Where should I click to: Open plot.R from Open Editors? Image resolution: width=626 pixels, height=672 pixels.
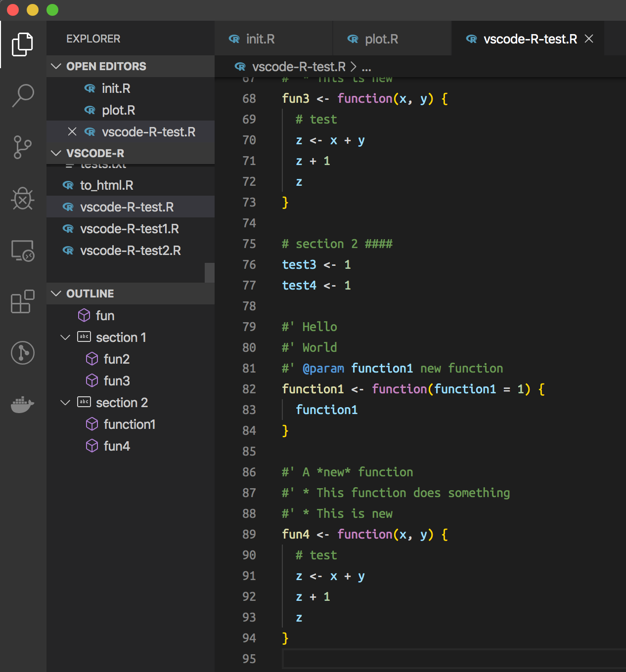pyautogui.click(x=131, y=110)
